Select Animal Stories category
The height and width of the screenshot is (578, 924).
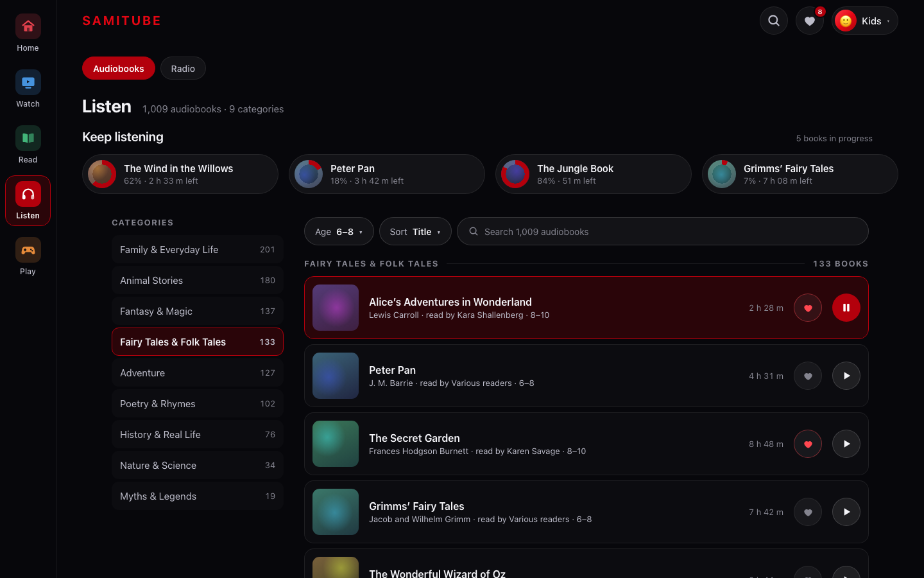tap(198, 280)
